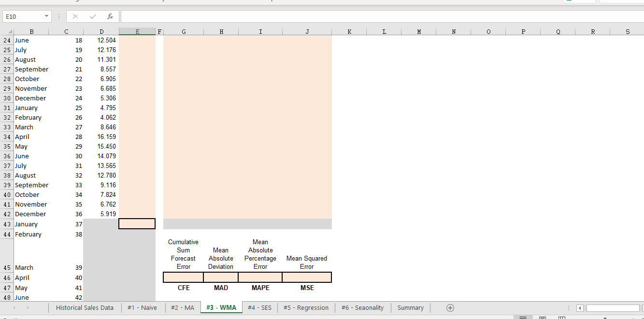This screenshot has height=319, width=644.
Task: Switch to the #5 - Regression sheet
Action: [x=306, y=307]
